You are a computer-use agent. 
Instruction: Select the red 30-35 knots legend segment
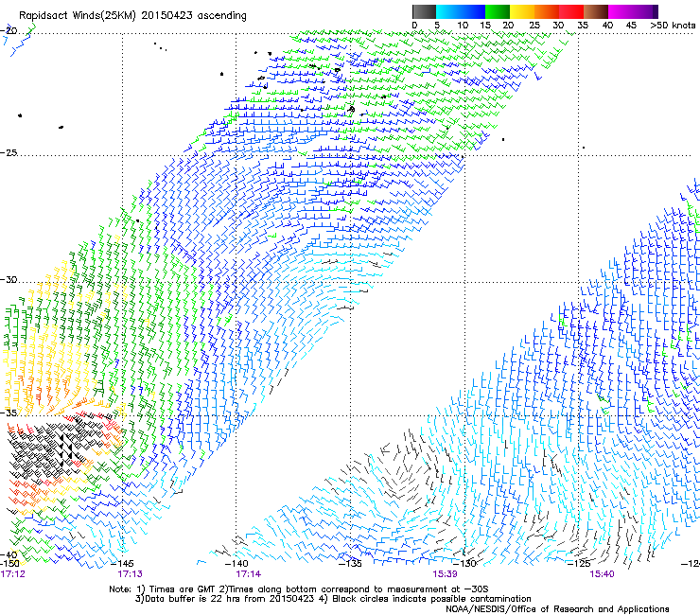coord(571,11)
